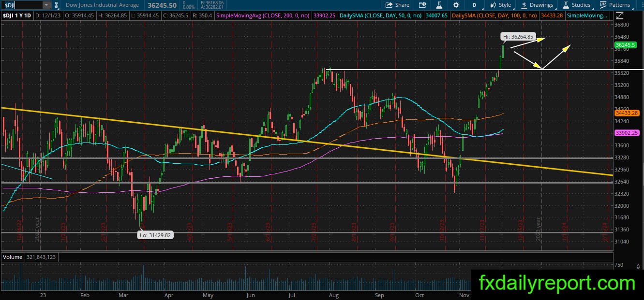Click the 31040 price axis label
644x300 pixels.
point(622,242)
